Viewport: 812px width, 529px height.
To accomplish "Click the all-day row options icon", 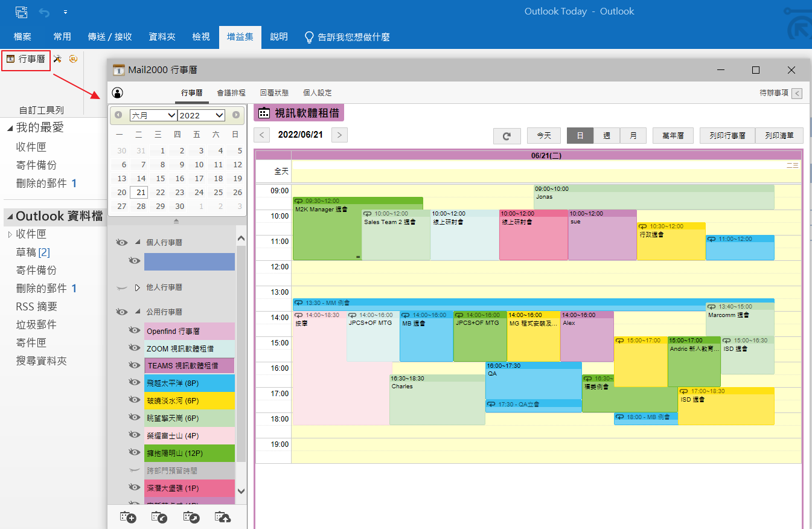I will [x=793, y=165].
